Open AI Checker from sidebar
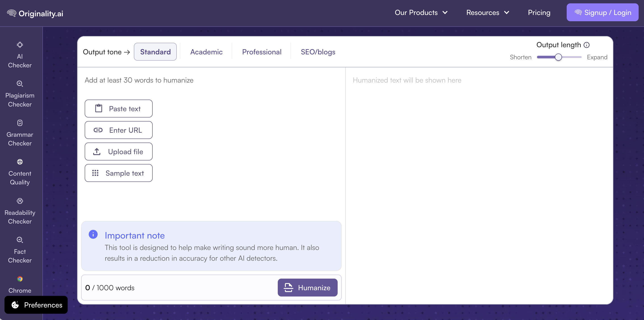The height and width of the screenshot is (320, 644). click(x=20, y=55)
